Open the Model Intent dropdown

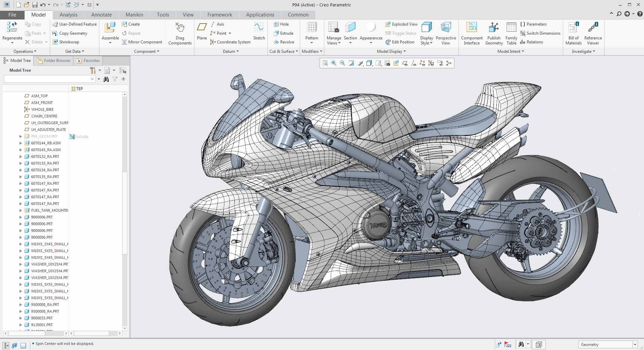(x=511, y=51)
